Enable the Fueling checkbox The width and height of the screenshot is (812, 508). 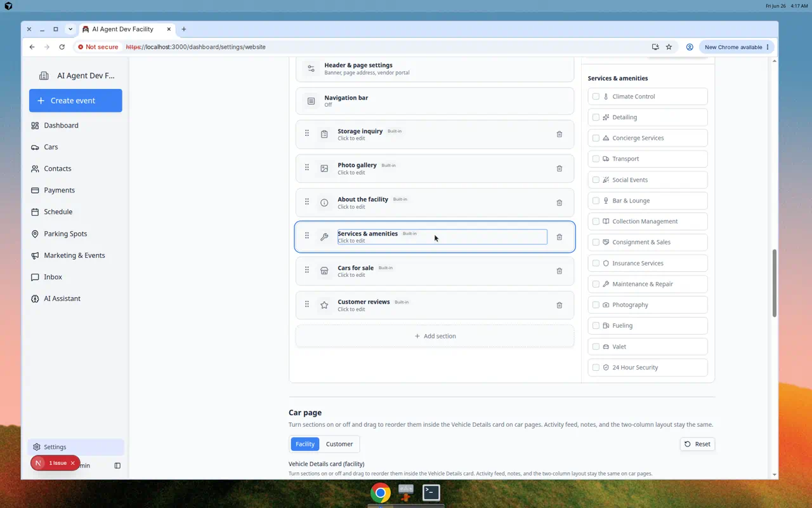tap(596, 326)
